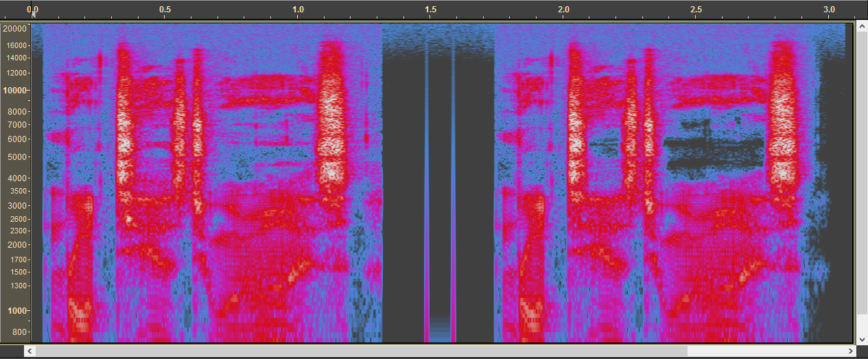Click the down arrow of the vertical scrollbar
The image size is (868, 359).
863,339
